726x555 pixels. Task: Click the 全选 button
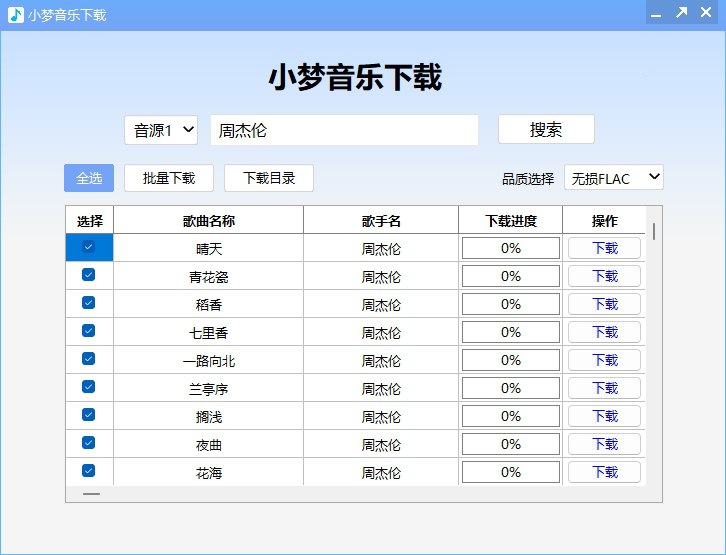(89, 178)
